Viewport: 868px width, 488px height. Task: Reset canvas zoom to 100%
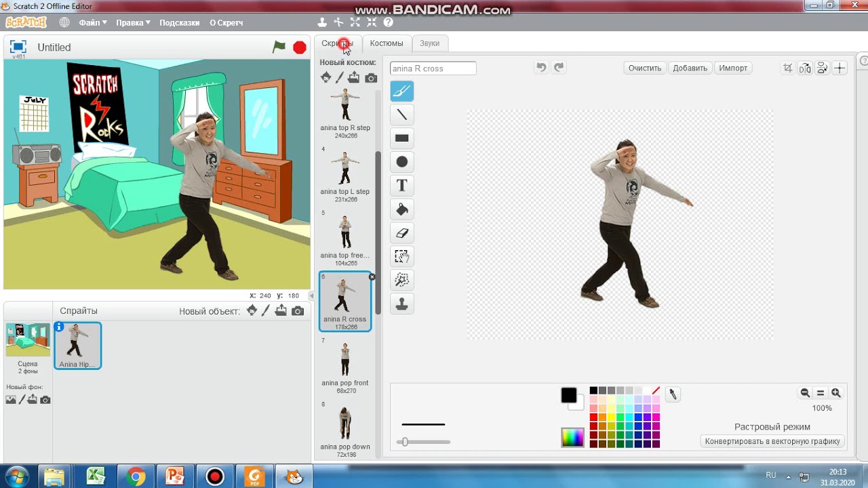coord(821,393)
